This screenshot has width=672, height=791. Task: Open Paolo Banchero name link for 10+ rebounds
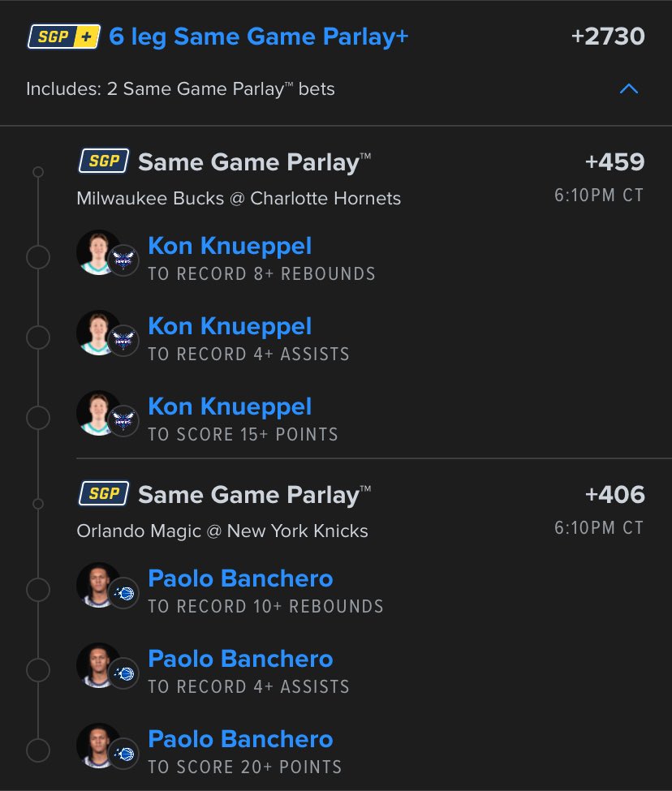pyautogui.click(x=240, y=578)
